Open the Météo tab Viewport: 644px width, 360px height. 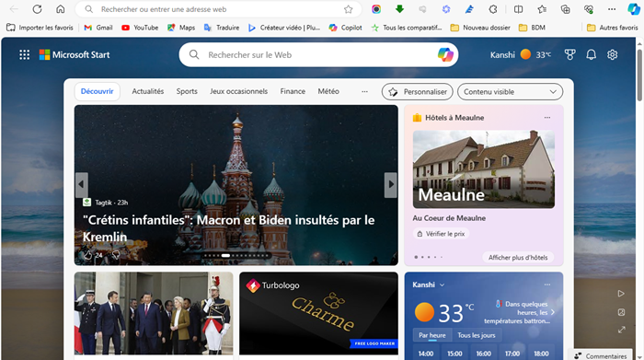click(x=328, y=91)
